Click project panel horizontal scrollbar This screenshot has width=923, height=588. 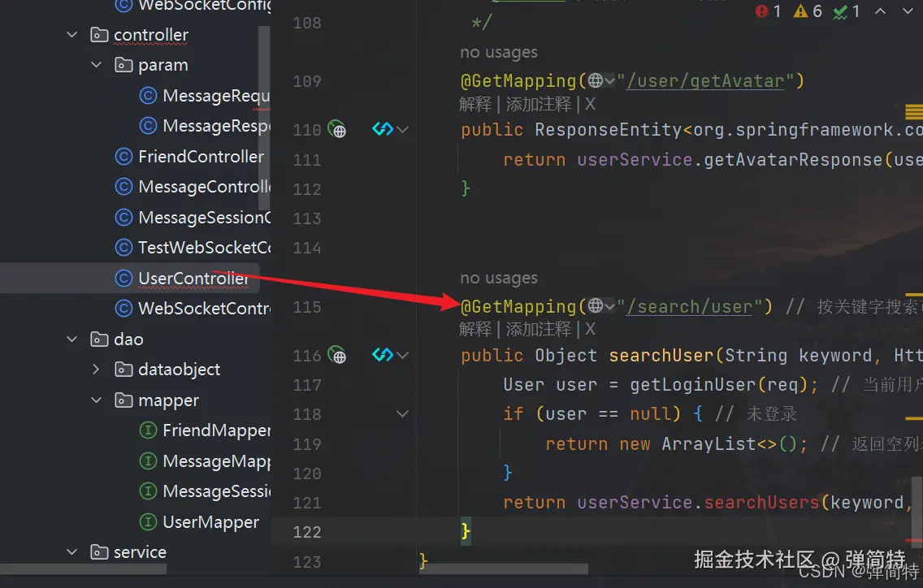pos(83,569)
